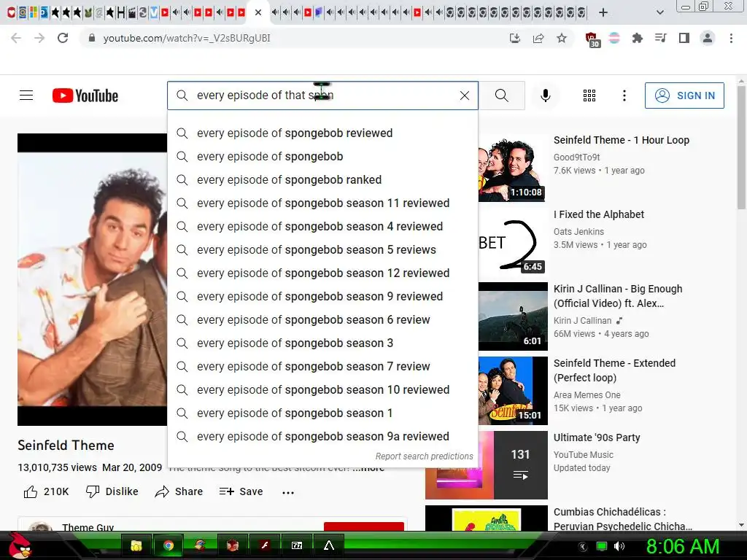Screen dimensions: 747x560
Task: Click the Dislike button
Action: pos(112,491)
